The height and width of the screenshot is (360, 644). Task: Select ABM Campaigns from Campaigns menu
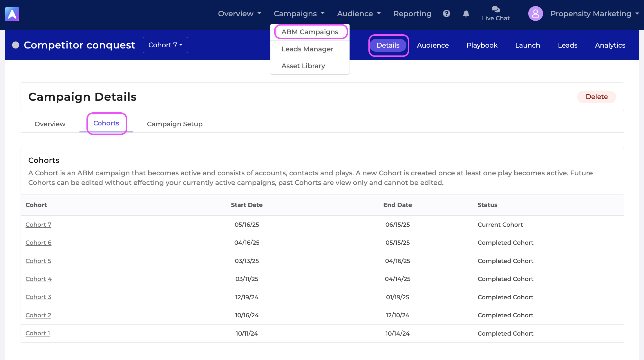click(310, 32)
